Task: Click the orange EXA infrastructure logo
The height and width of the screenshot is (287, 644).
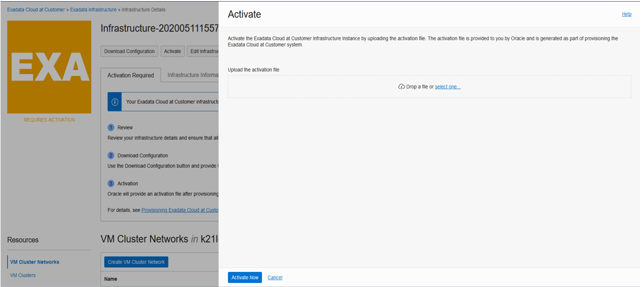Action: point(49,67)
